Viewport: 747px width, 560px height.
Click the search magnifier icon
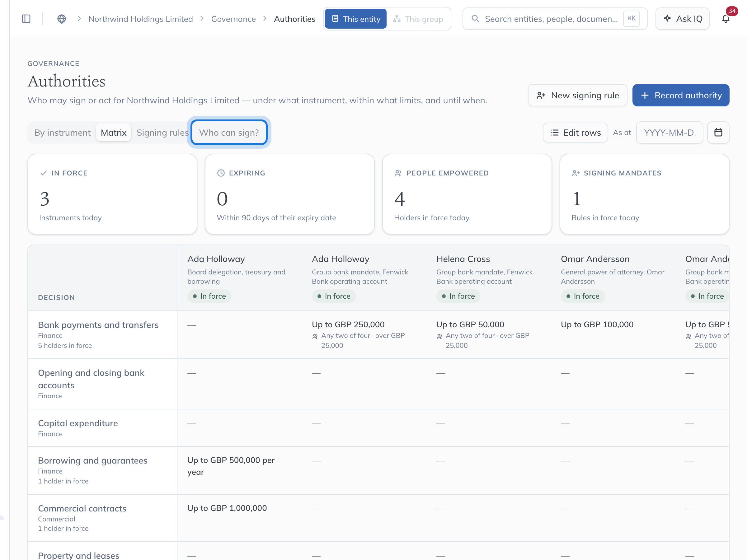pos(475,19)
